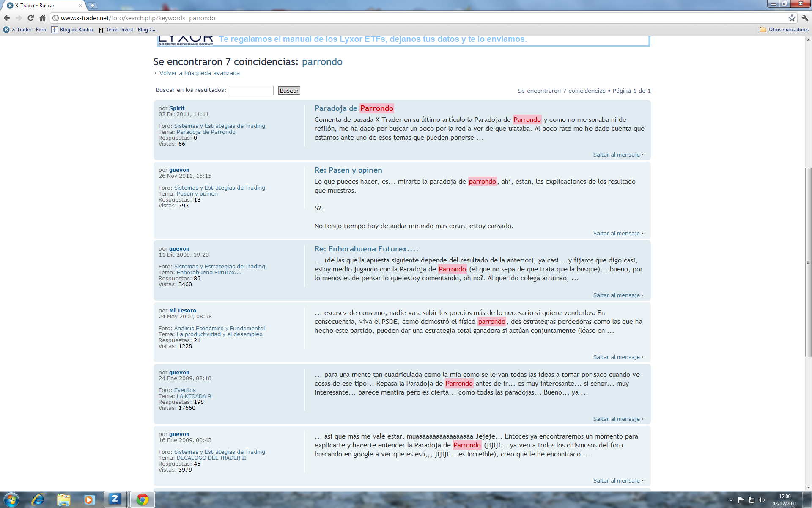Click Windows Media Player taskbar icon
The height and width of the screenshot is (508, 812).
coord(89,500)
